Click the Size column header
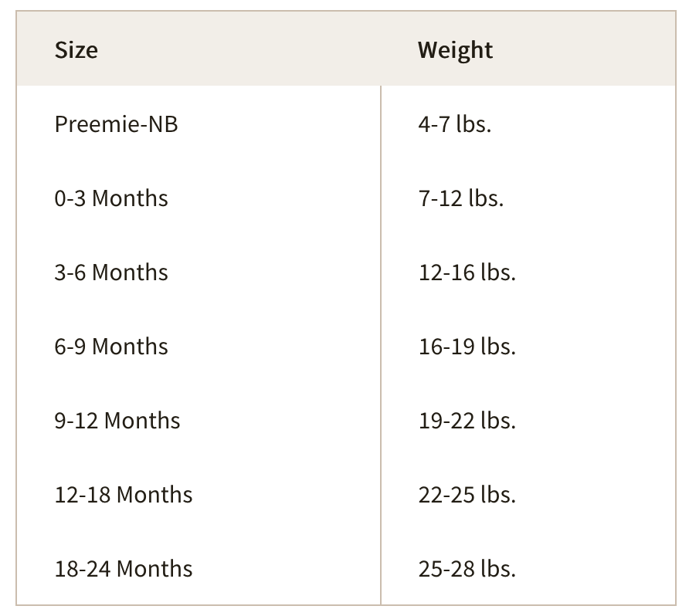The height and width of the screenshot is (616, 689). (x=199, y=49)
